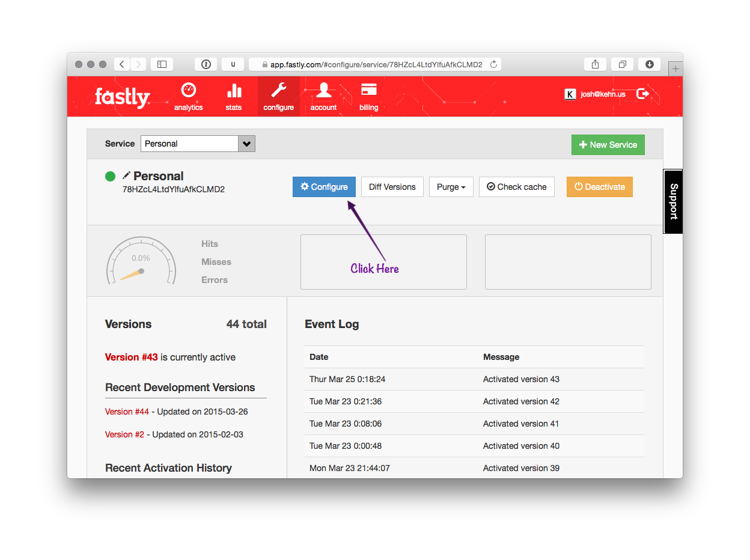This screenshot has width=750, height=560.
Task: Click the josh@kehn.us account link
Action: tap(603, 94)
